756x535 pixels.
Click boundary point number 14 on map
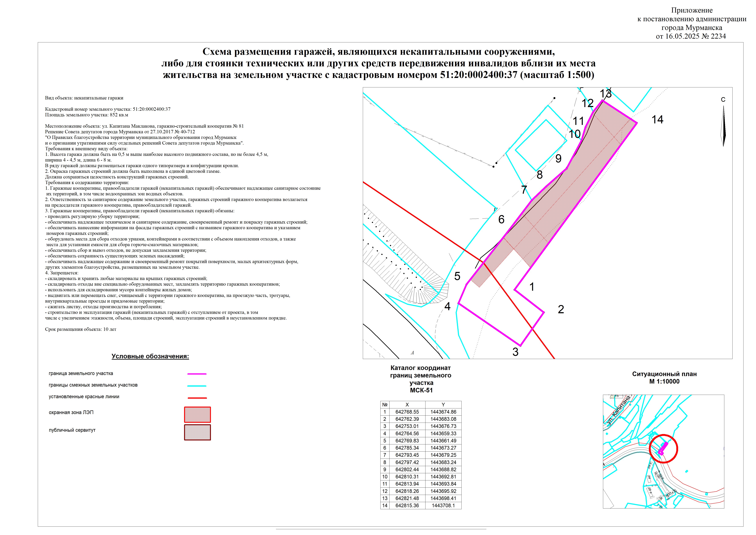click(657, 119)
